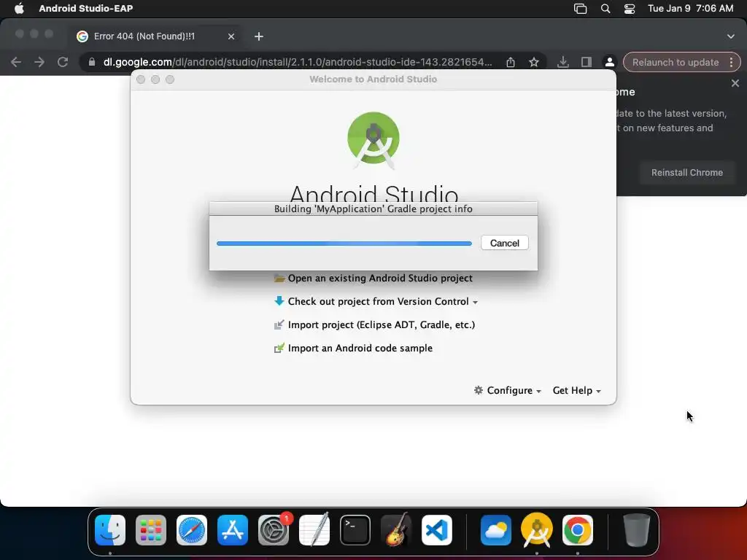Image resolution: width=747 pixels, height=560 pixels.
Task: Open the Configure dropdown menu
Action: pyautogui.click(x=508, y=391)
